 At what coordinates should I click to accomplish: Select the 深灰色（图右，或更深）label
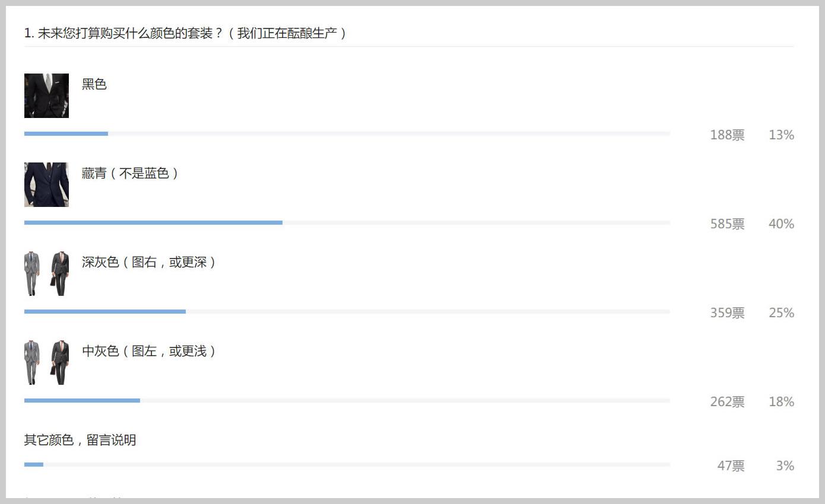point(149,262)
